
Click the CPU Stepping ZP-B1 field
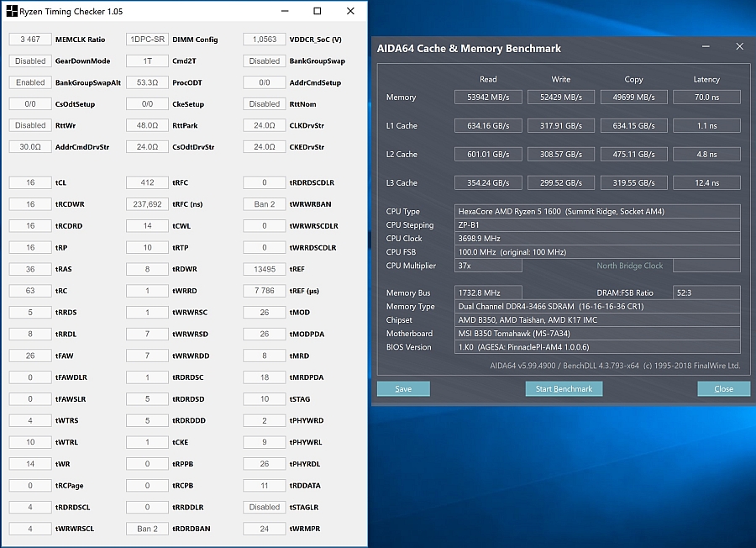[x=597, y=224]
